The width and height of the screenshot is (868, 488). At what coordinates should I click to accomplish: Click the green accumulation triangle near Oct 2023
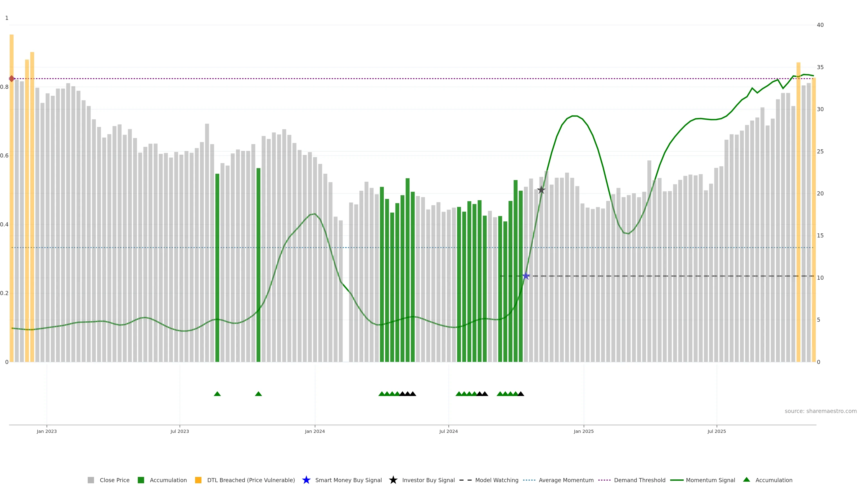[x=258, y=394]
